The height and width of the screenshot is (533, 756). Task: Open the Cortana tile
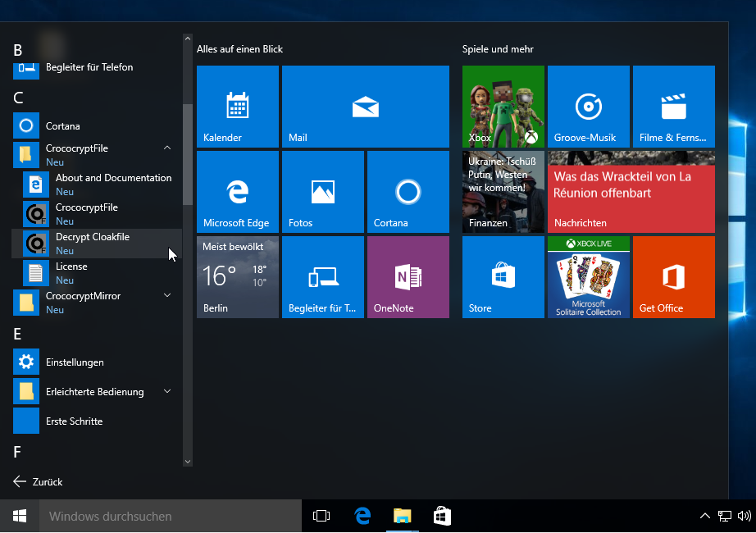(408, 192)
